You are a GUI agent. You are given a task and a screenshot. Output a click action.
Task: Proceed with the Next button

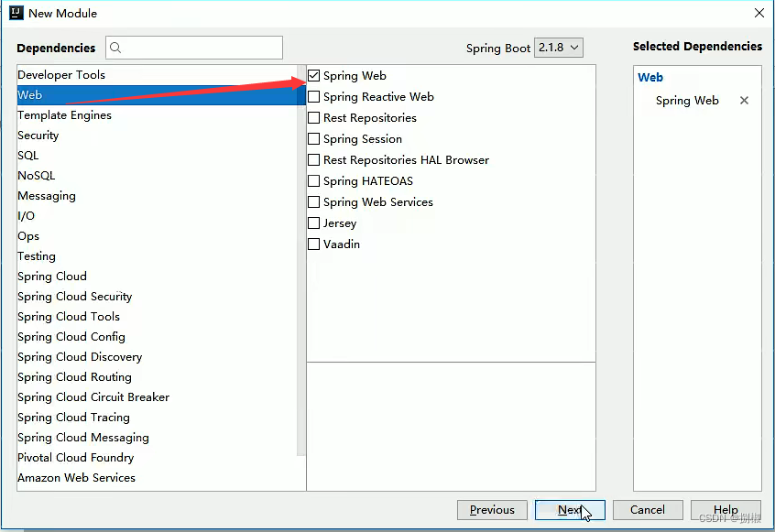pyautogui.click(x=570, y=510)
